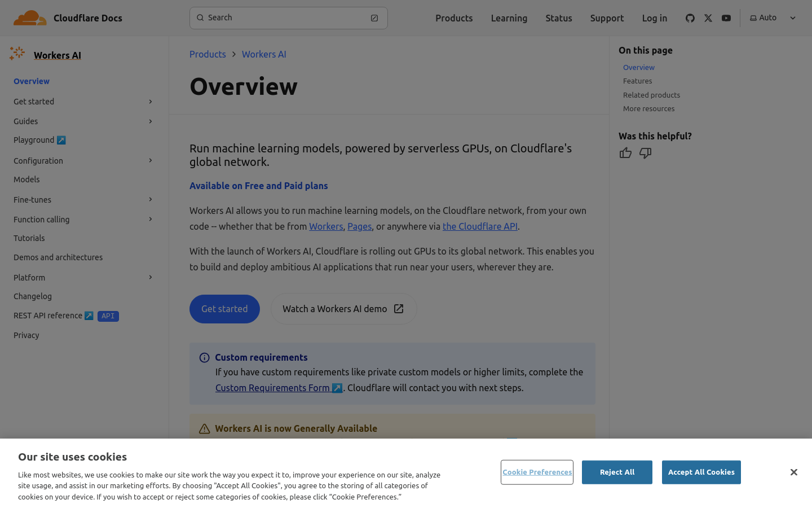Open Cloudflare GitHub icon link
This screenshot has width=812, height=508.
click(690, 18)
